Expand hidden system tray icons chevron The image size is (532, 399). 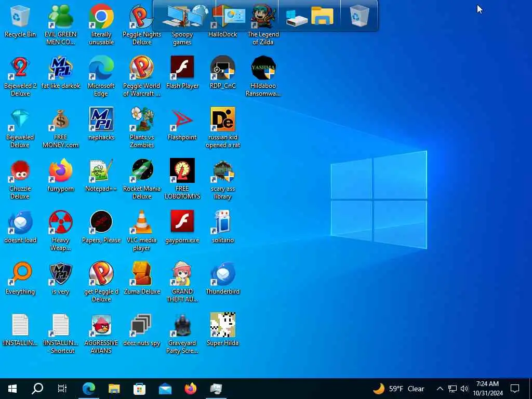pos(440,389)
